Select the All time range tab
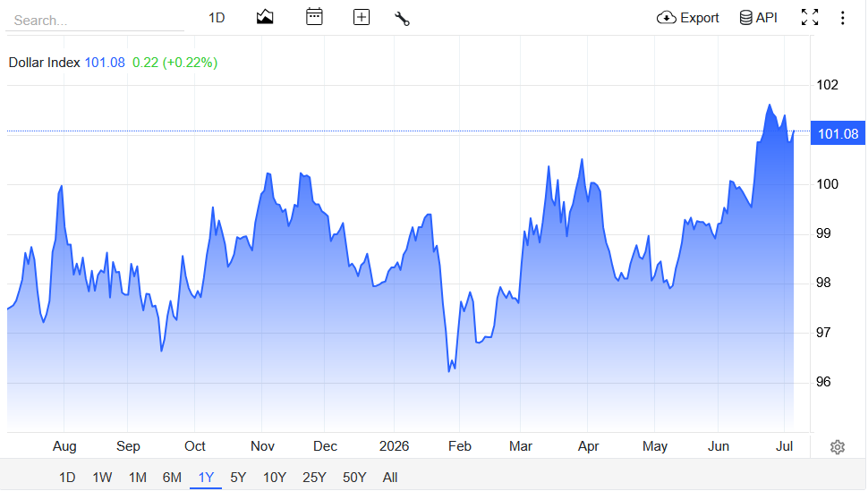Image resolution: width=868 pixels, height=491 pixels. click(390, 478)
